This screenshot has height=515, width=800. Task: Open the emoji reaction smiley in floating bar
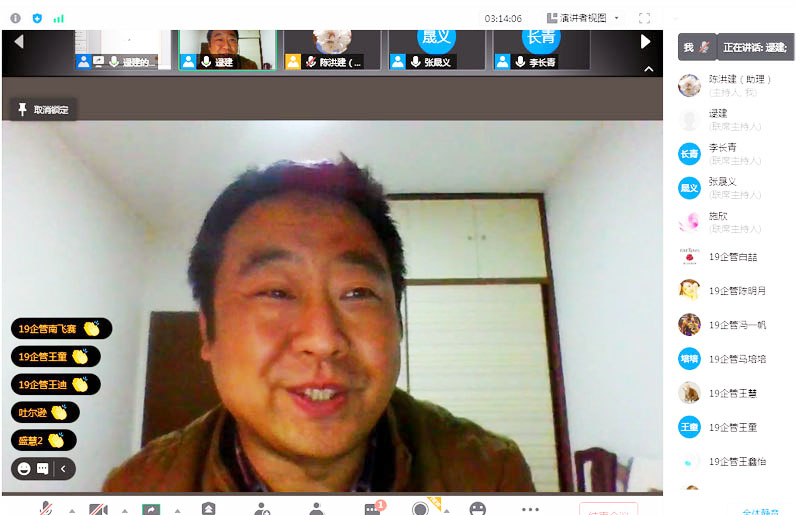pyautogui.click(x=23, y=468)
